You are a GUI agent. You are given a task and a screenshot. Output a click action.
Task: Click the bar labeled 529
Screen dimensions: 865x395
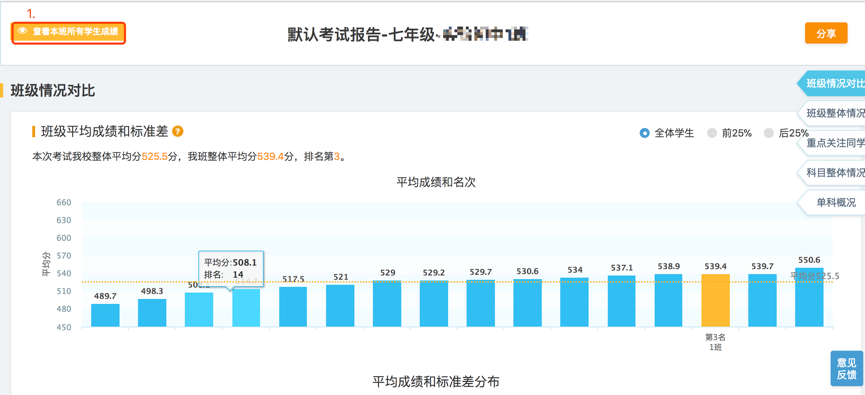[387, 303]
